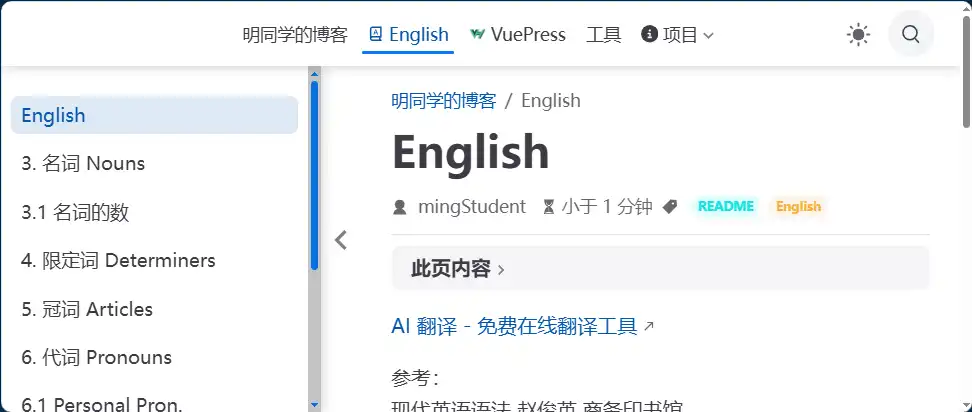
Task: Open search with the magnifier icon
Action: coord(910,35)
